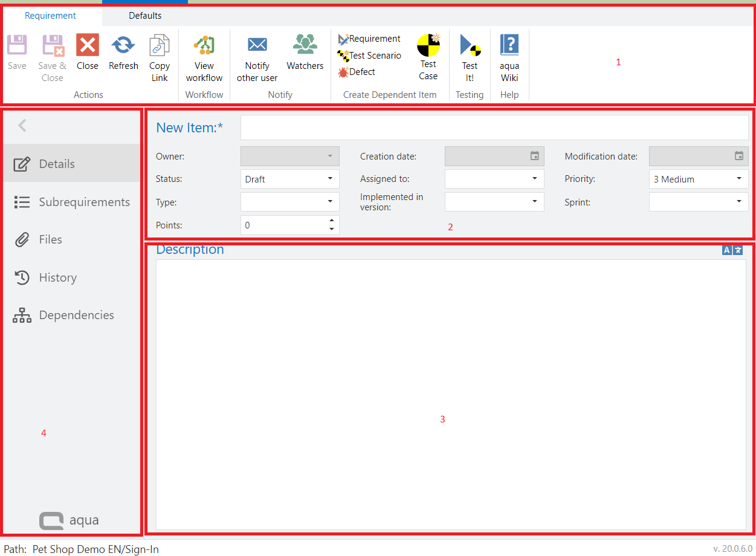Click the Test It! icon
The width and height of the screenshot is (756, 556).
[x=470, y=46]
